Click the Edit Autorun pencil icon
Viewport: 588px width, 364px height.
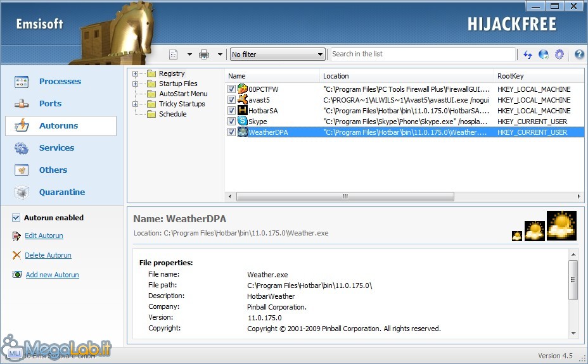pos(16,235)
